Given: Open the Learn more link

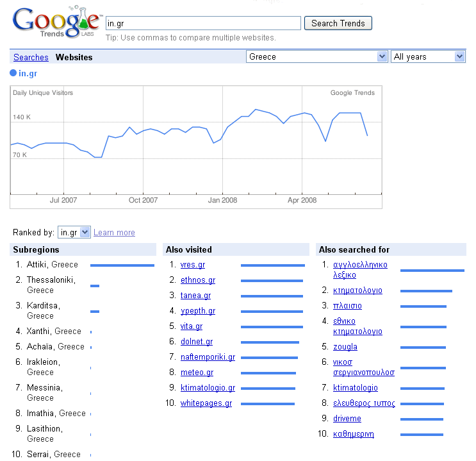Looking at the screenshot, I should [114, 233].
